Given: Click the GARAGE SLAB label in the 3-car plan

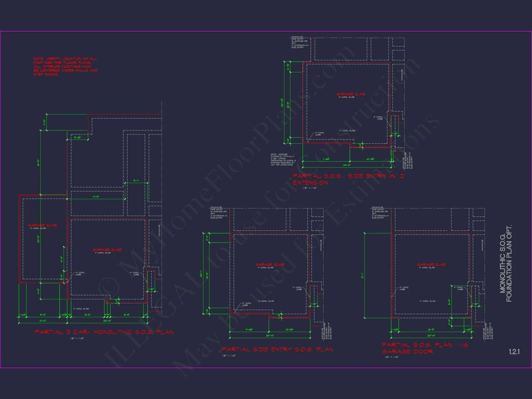Looking at the screenshot, I should (107, 250).
